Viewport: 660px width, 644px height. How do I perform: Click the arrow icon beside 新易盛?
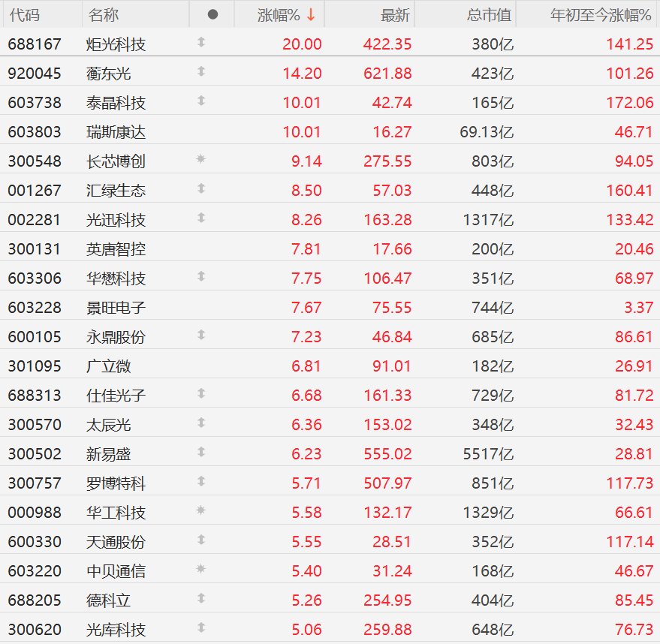point(201,452)
